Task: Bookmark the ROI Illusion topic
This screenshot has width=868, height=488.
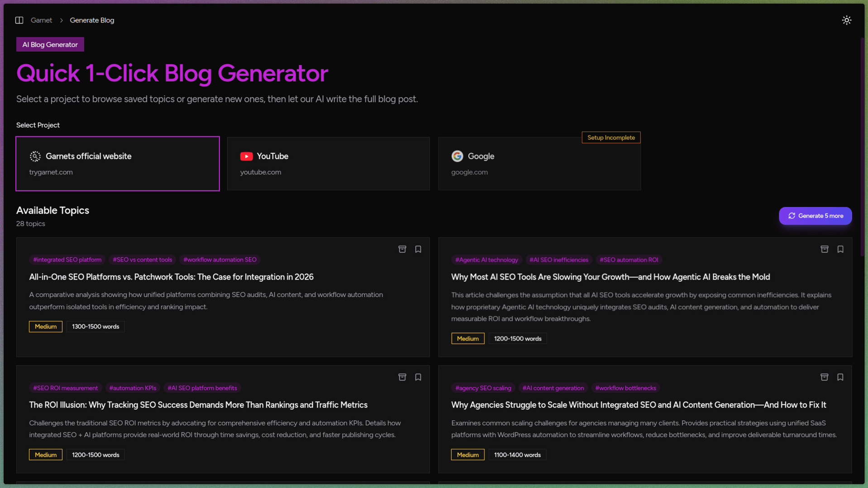Action: tap(418, 377)
